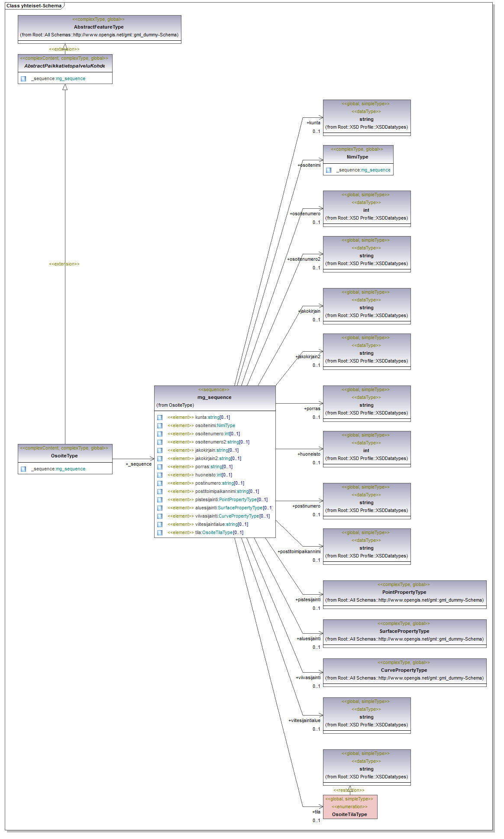Click the _sequence icon in AbstractPaikkatietopalveluKohde
The width and height of the screenshot is (504, 839).
(x=23, y=79)
